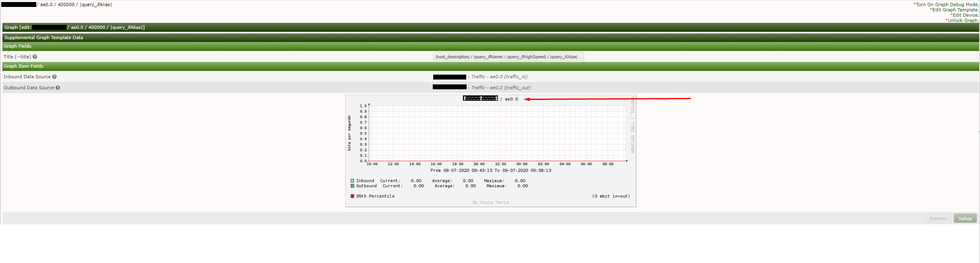Click the 'Traffic - ae0.0 (traffic_in)' text
This screenshot has width=980, height=263.
click(x=499, y=77)
